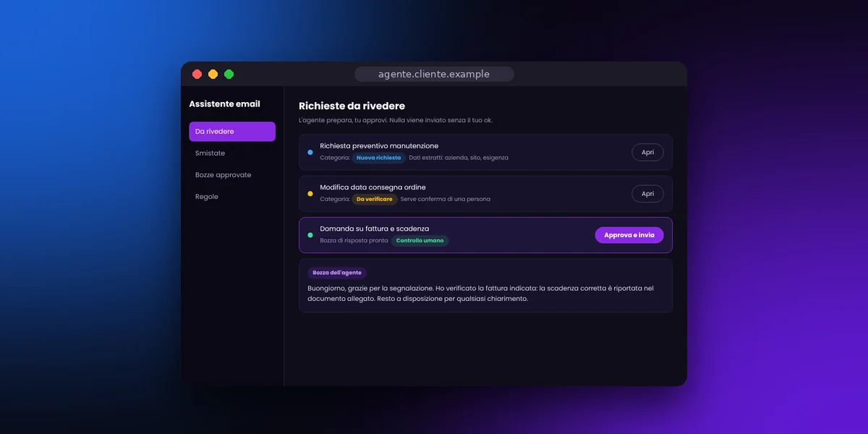This screenshot has height=434, width=868.
Task: Click the green status dot of Domanda su fattura
Action: pyautogui.click(x=310, y=235)
